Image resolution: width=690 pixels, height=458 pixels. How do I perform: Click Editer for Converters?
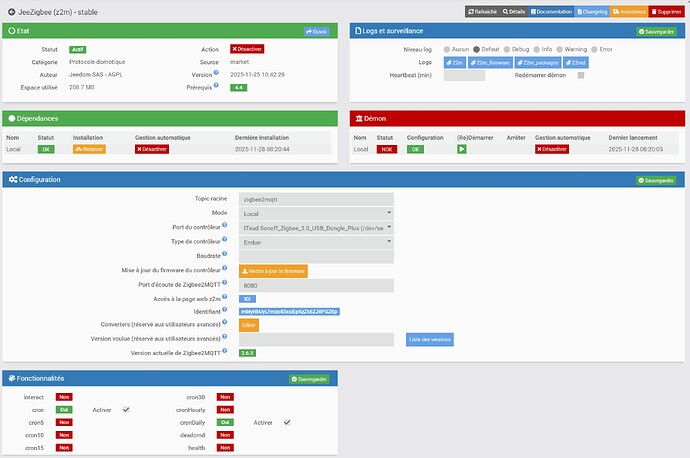point(249,325)
